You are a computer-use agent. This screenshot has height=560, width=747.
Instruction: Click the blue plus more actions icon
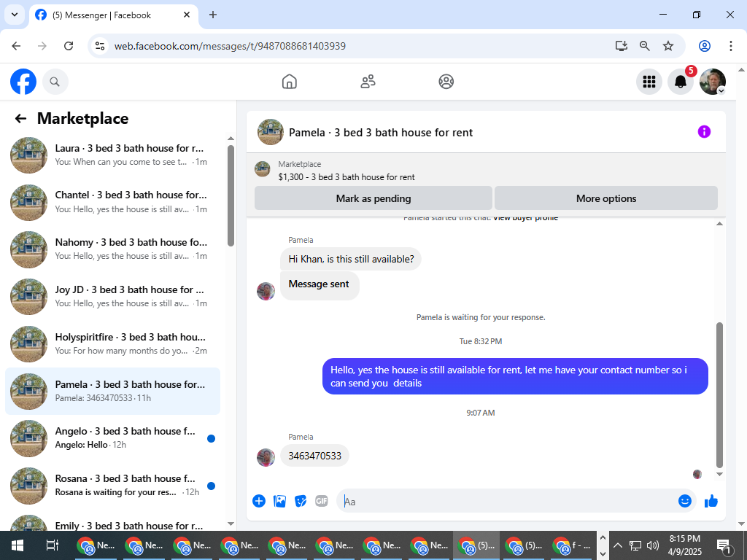point(259,501)
